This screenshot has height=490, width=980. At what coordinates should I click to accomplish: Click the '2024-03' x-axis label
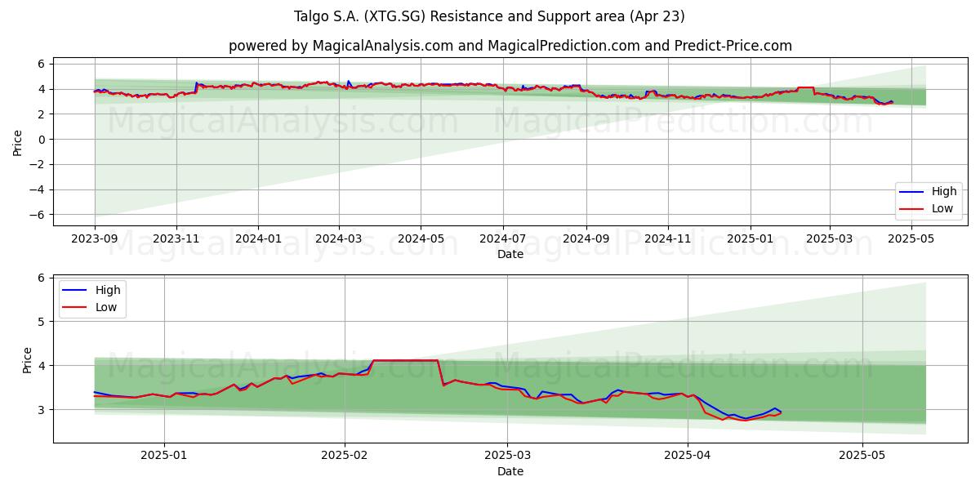click(339, 239)
